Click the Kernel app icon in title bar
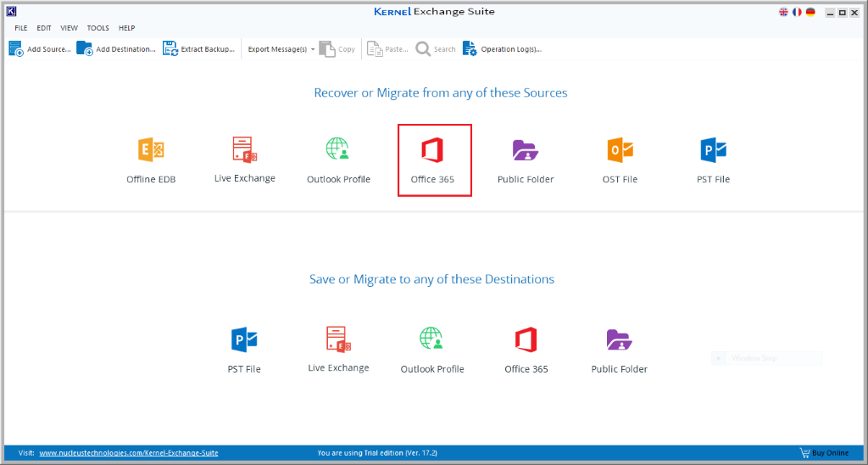Viewport: 868px width, 465px height. pos(11,11)
